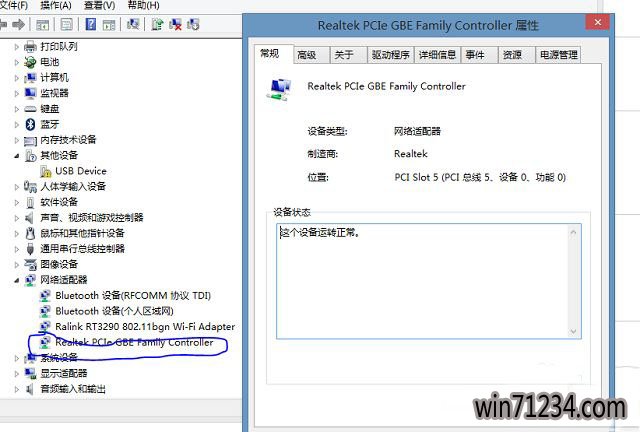Click the show/hide console tree toolbar icon
640x432 pixels.
(x=42, y=25)
